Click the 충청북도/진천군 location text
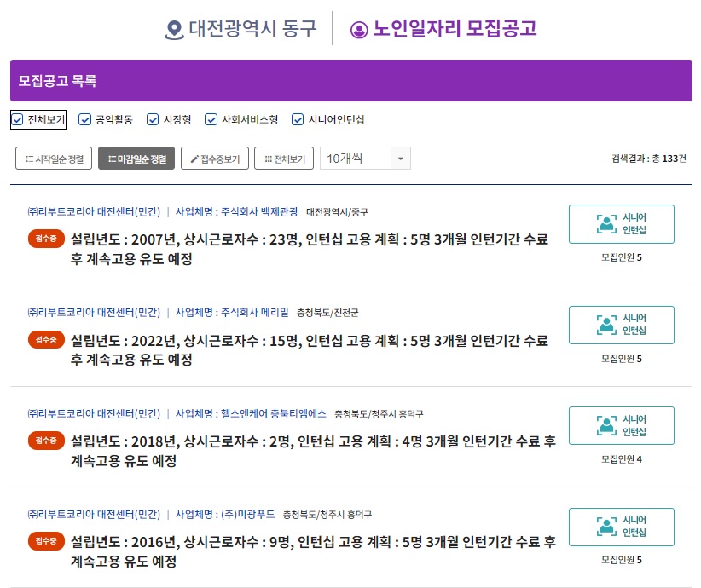 327,313
